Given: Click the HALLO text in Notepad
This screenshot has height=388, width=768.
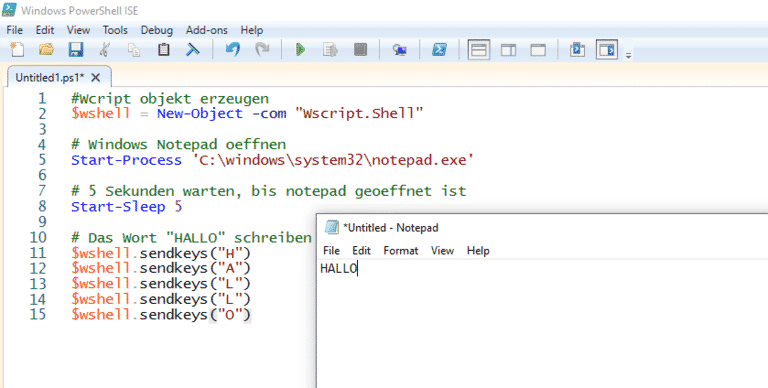Looking at the screenshot, I should coord(338,268).
